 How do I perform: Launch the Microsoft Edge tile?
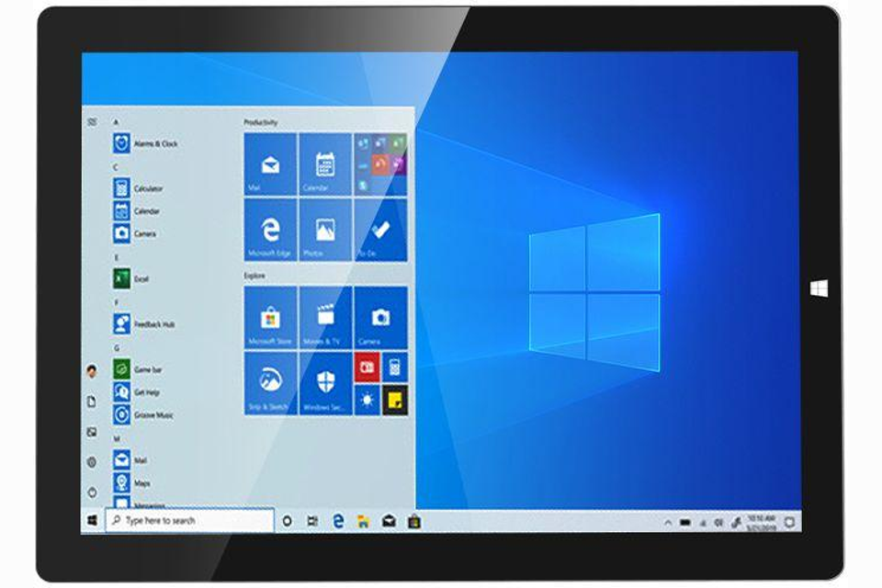[x=270, y=230]
